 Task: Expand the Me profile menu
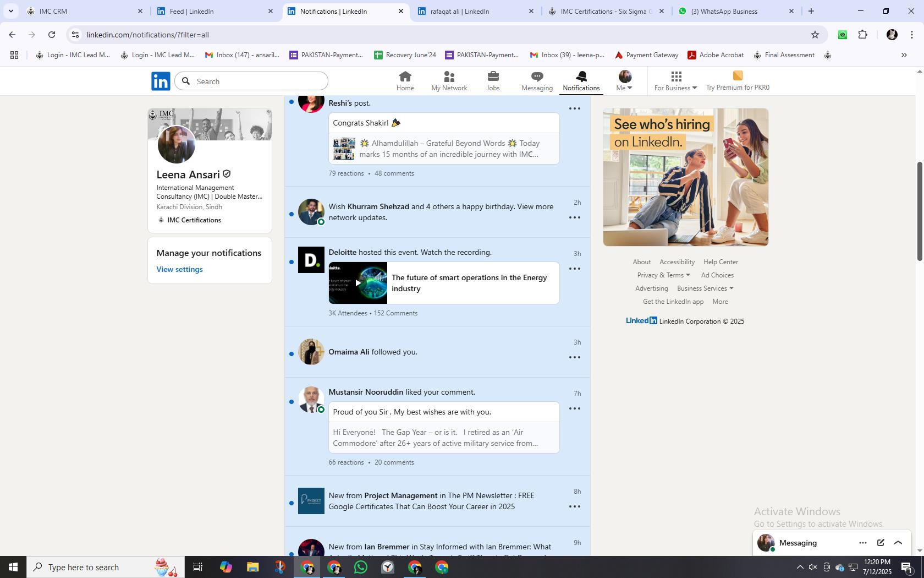point(625,81)
